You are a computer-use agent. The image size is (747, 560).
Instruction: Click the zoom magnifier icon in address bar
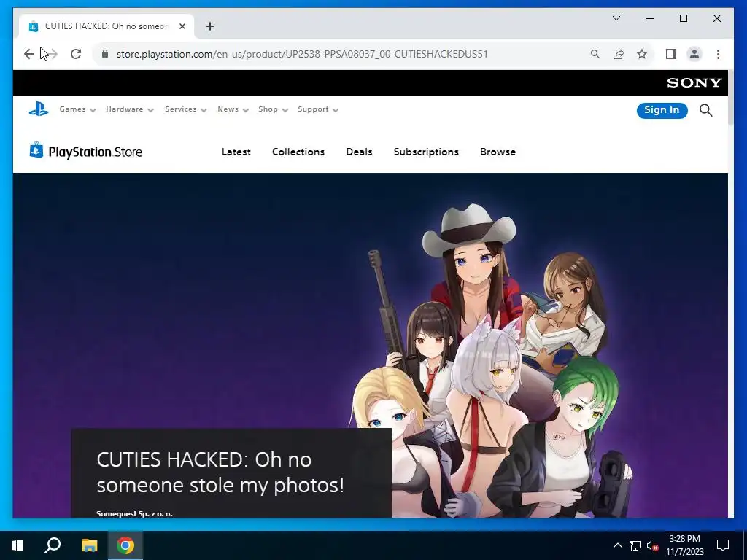(x=595, y=54)
